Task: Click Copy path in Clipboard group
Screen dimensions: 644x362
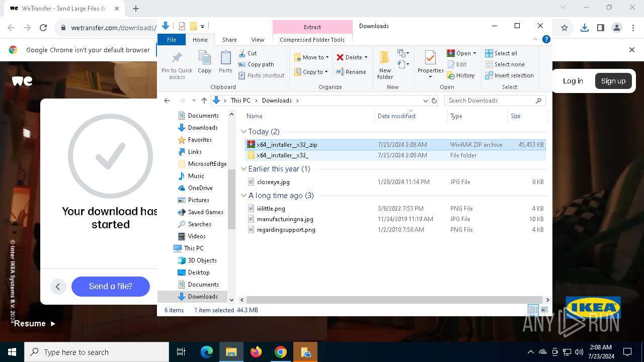Action: [x=256, y=64]
